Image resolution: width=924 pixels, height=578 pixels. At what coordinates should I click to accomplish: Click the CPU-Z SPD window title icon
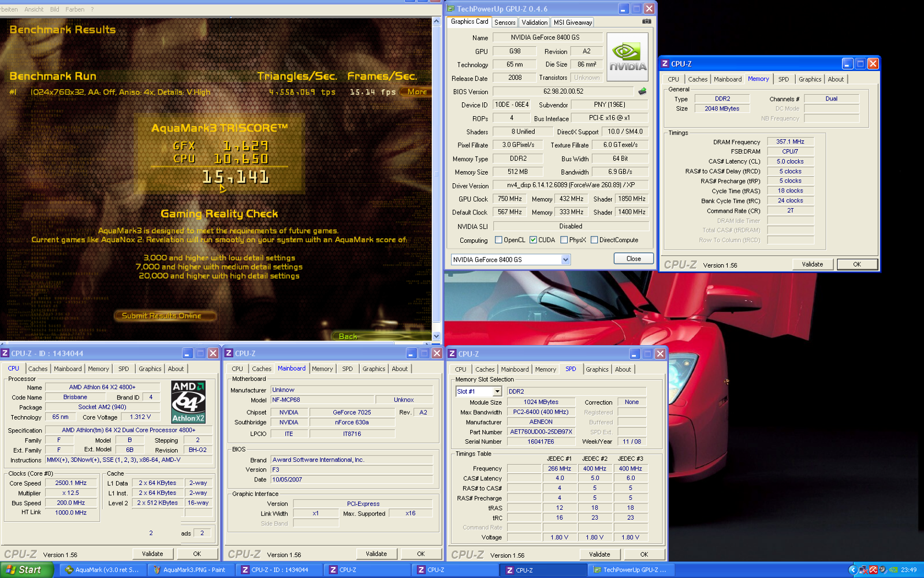[452, 354]
